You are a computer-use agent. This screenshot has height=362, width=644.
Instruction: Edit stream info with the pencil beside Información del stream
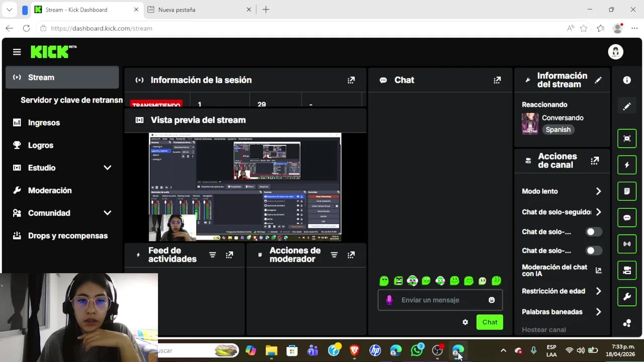pos(598,80)
